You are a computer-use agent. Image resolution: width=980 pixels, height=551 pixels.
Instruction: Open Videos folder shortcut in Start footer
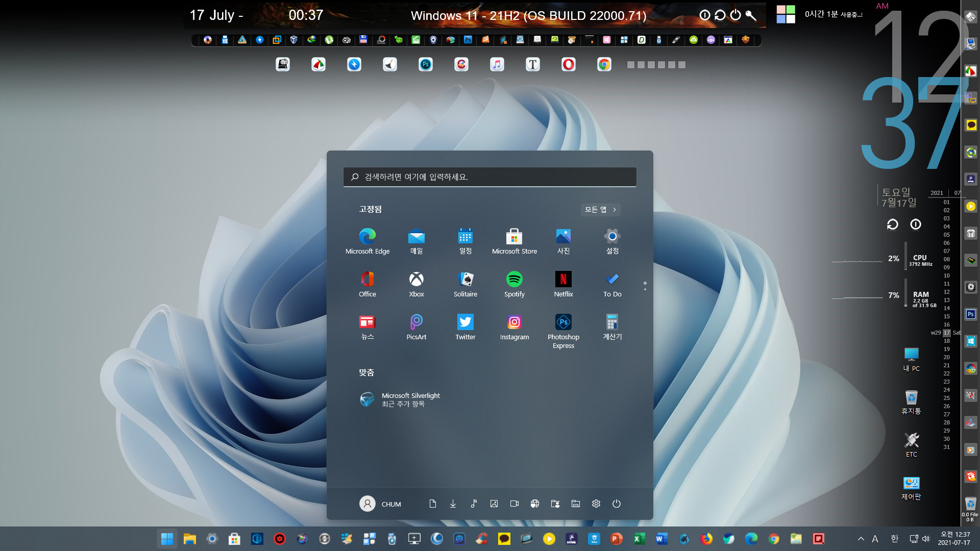(x=514, y=504)
